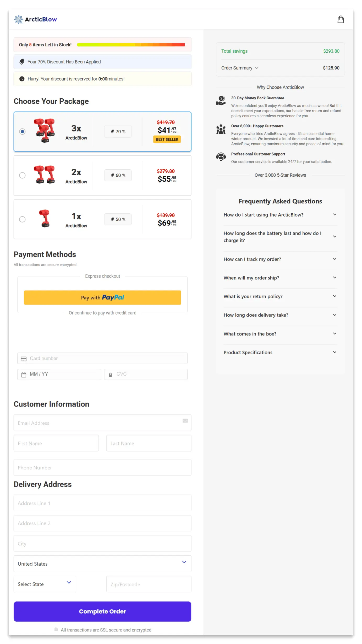Expand 'Product Specifications' FAQ entry

(280, 352)
